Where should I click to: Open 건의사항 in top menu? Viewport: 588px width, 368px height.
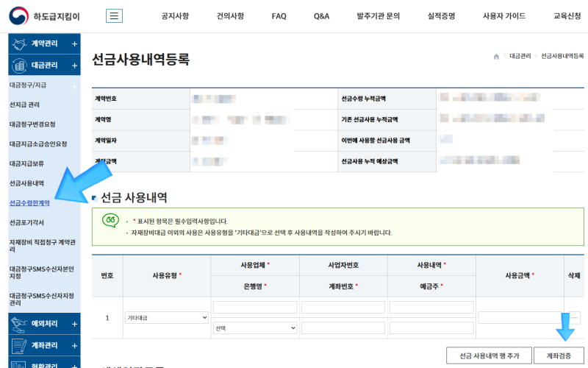(x=230, y=16)
